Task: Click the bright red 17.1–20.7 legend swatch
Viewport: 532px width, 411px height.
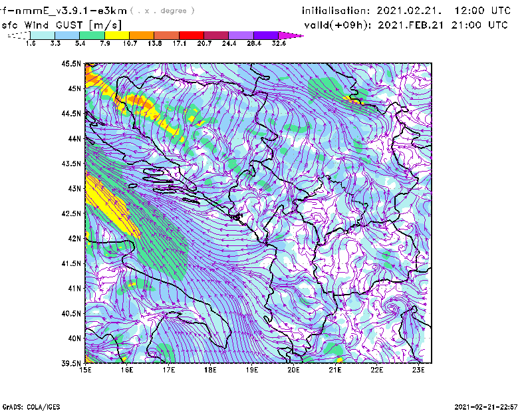Action: pyautogui.click(x=192, y=35)
